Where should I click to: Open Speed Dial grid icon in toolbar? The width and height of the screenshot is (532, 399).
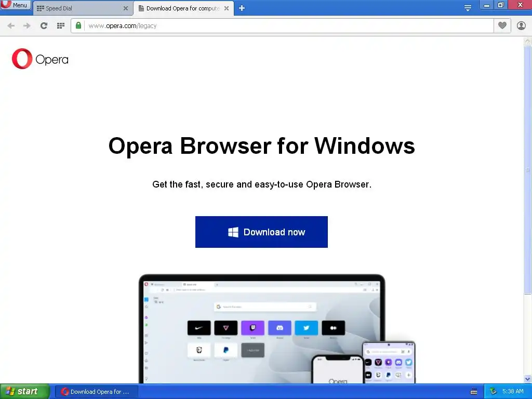[x=61, y=26]
